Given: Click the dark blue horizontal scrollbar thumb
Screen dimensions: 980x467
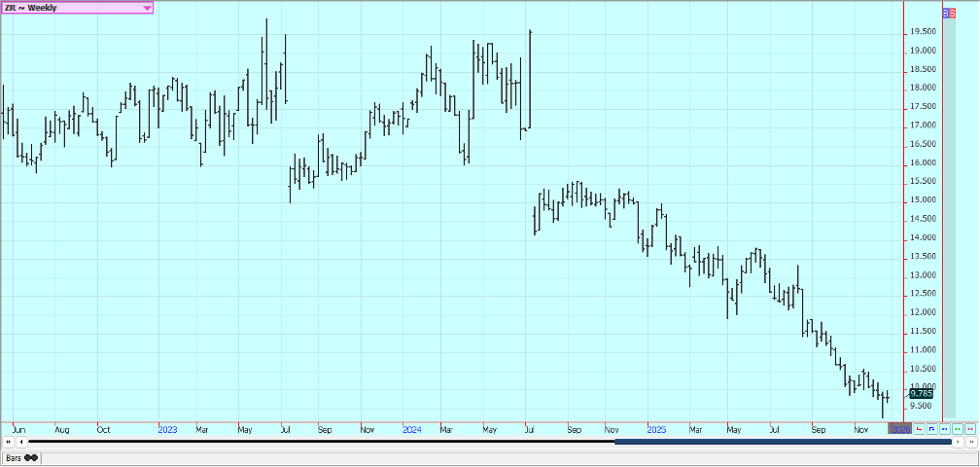Looking at the screenshot, I should (783, 443).
